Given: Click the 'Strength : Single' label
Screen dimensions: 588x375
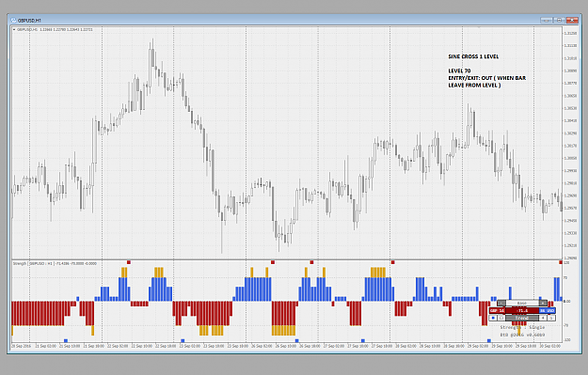Looking at the screenshot, I should coord(522,327).
